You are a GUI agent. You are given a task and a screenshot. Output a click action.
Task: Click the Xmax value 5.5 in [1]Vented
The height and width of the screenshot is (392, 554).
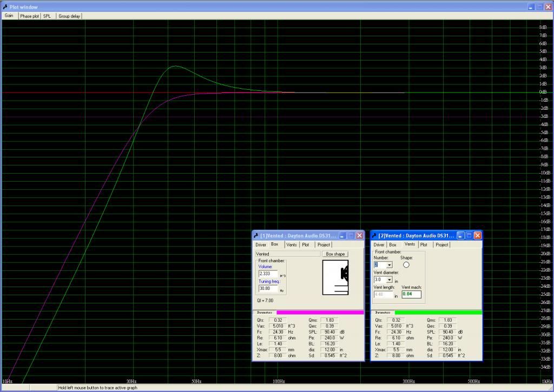pos(278,350)
